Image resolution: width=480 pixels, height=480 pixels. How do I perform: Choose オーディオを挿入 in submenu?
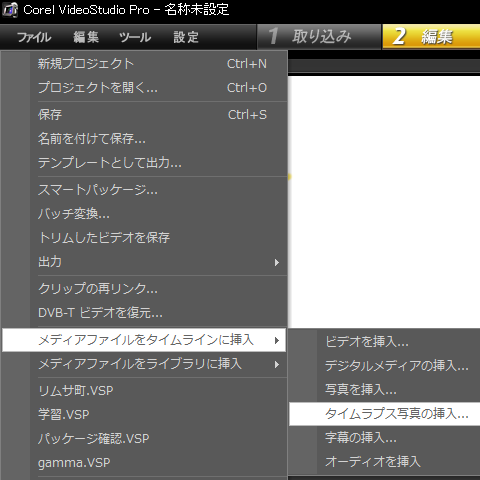(385, 462)
